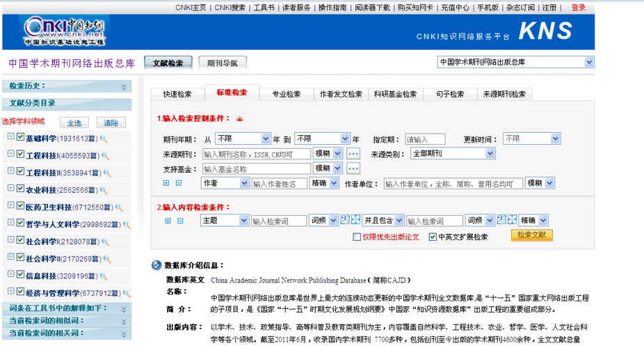Click magnifier icon beside 信息科技

click(104, 276)
